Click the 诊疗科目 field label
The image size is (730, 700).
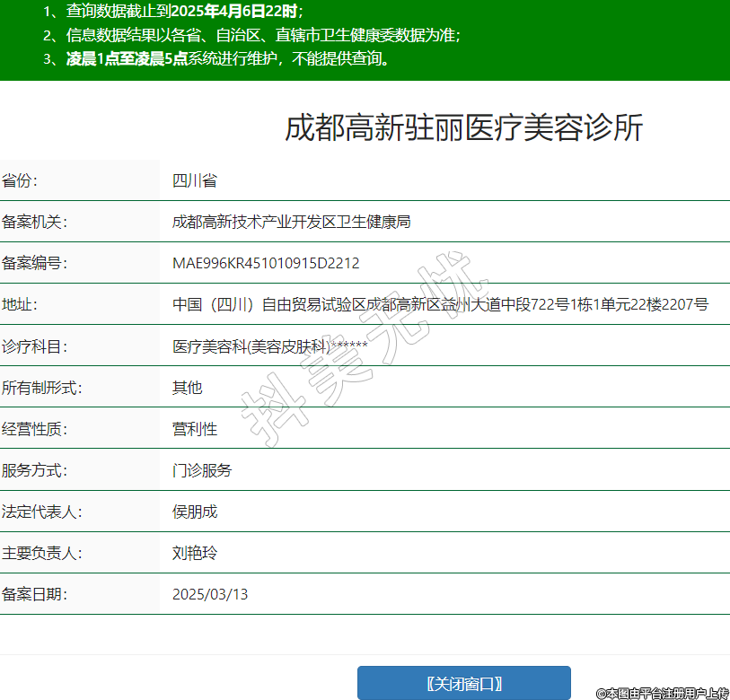click(35, 346)
